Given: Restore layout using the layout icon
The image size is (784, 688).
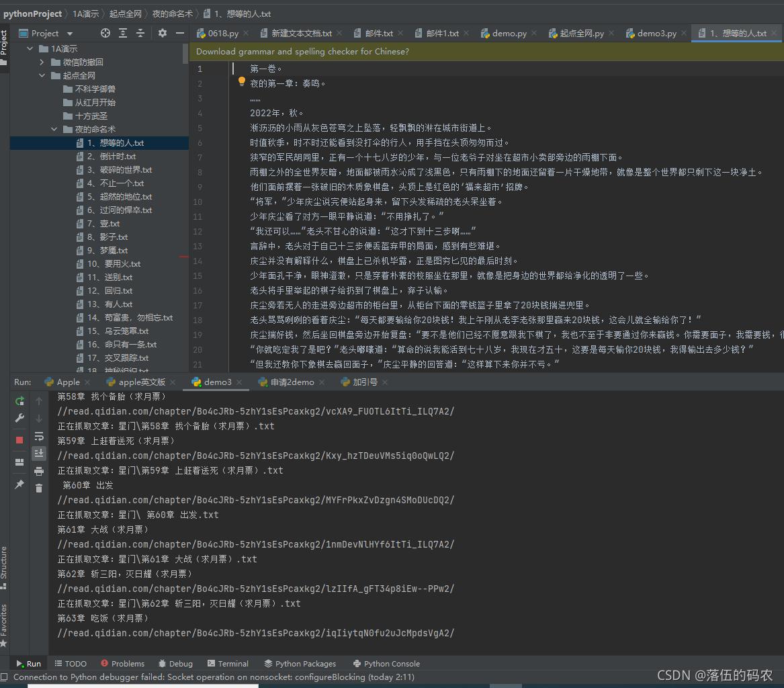Looking at the screenshot, I should [x=19, y=461].
